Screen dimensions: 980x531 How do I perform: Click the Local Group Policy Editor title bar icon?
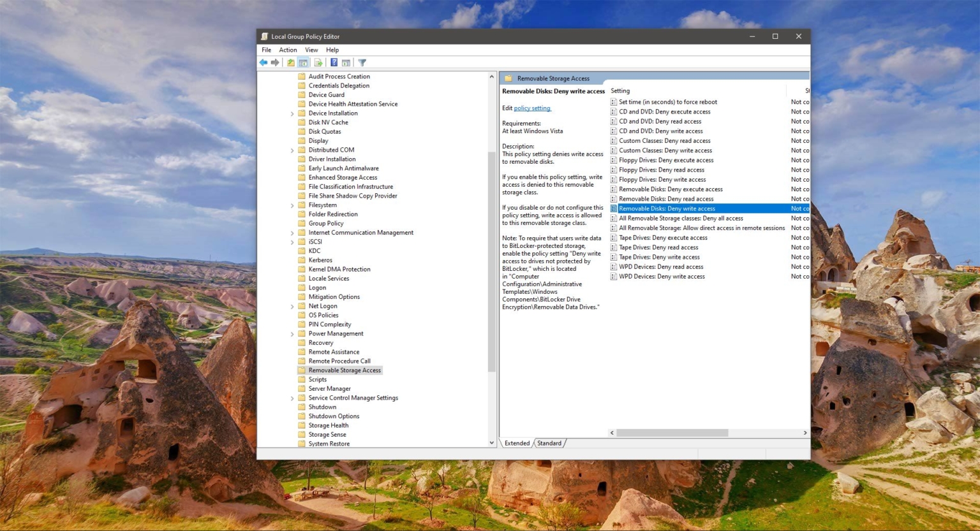coord(264,36)
